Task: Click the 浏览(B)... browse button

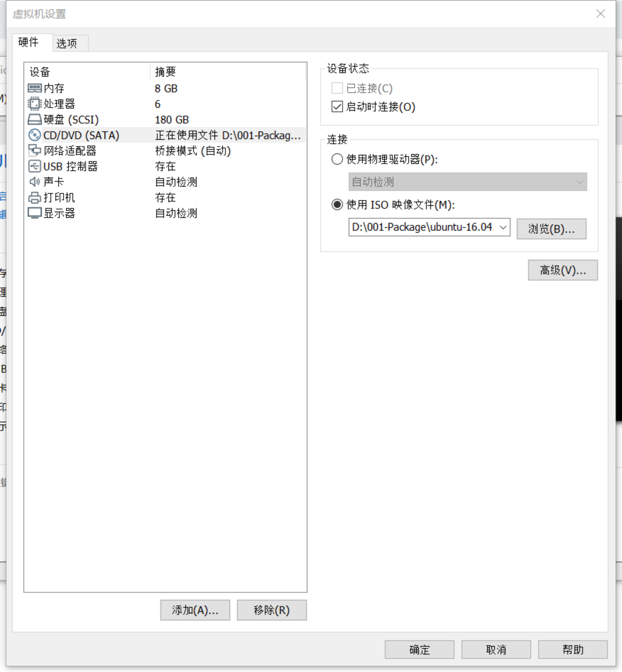Action: (551, 229)
